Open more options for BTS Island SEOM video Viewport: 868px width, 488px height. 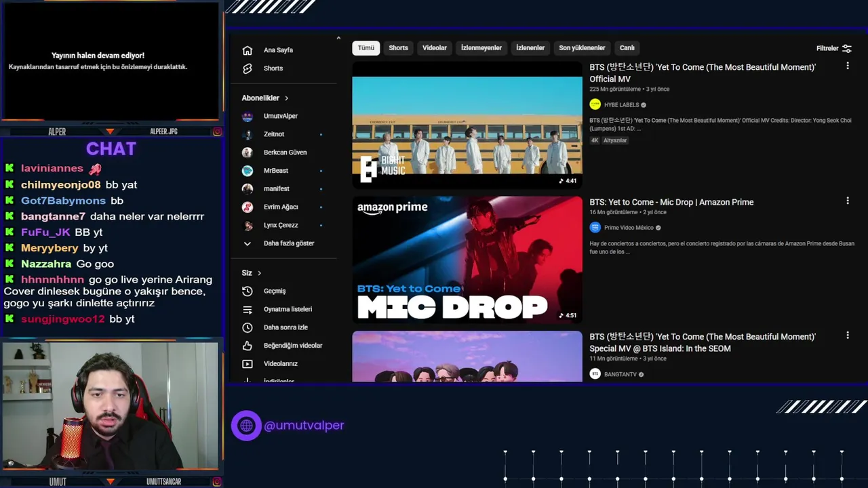click(847, 335)
